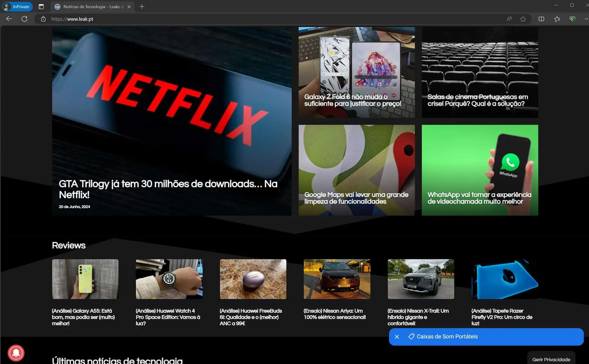Click the Galaxy A55 review thumbnail

click(x=85, y=279)
